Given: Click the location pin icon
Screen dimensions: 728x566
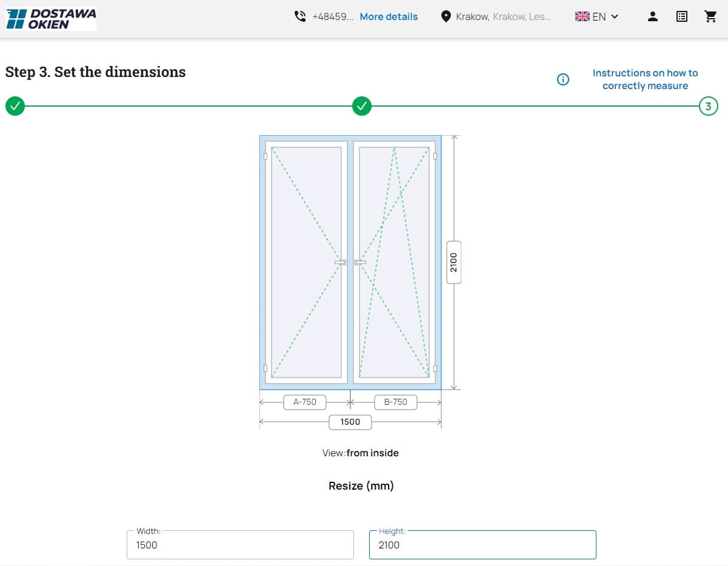Looking at the screenshot, I should click(x=446, y=16).
